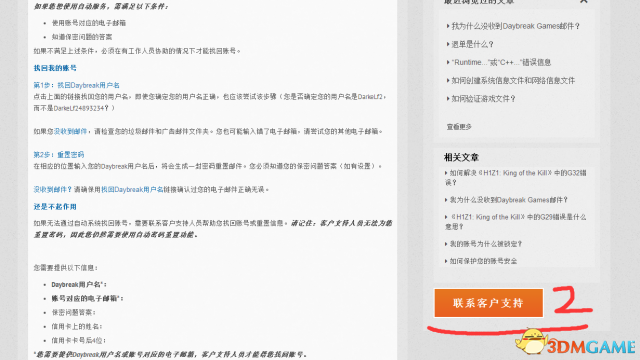Click bullet text 保密问题答案
This screenshot has height=360, width=640.
73,313
